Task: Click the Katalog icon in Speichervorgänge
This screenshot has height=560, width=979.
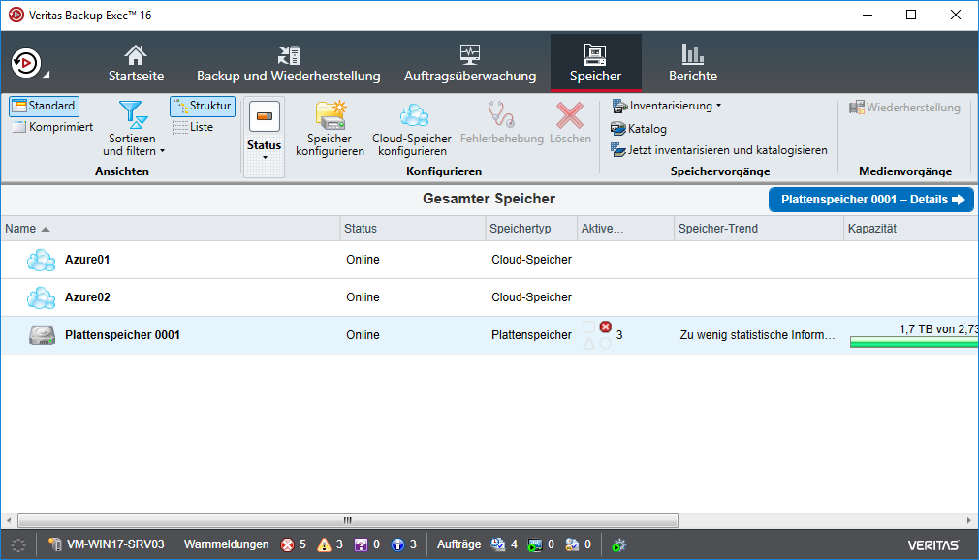Action: click(618, 129)
